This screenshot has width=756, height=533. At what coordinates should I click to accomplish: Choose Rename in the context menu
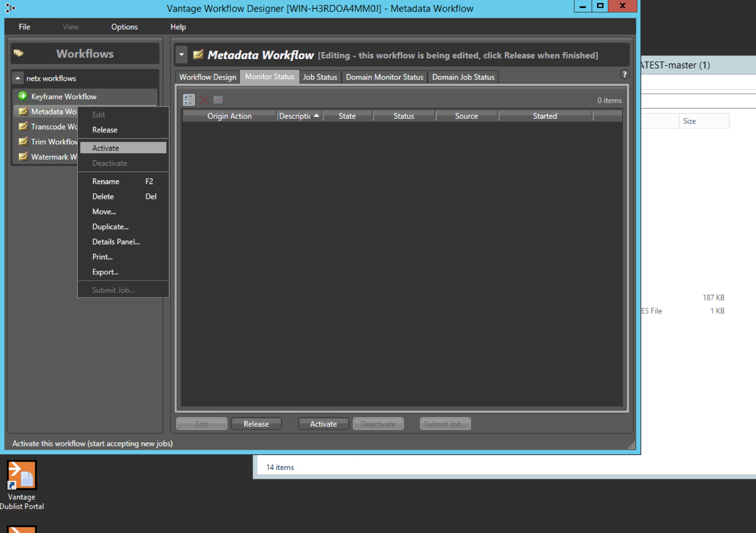123,181
